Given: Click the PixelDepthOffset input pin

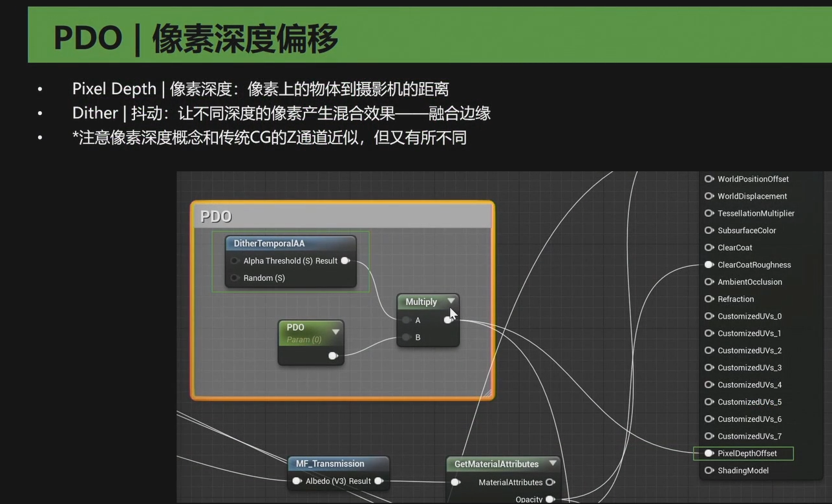Looking at the screenshot, I should (x=709, y=454).
